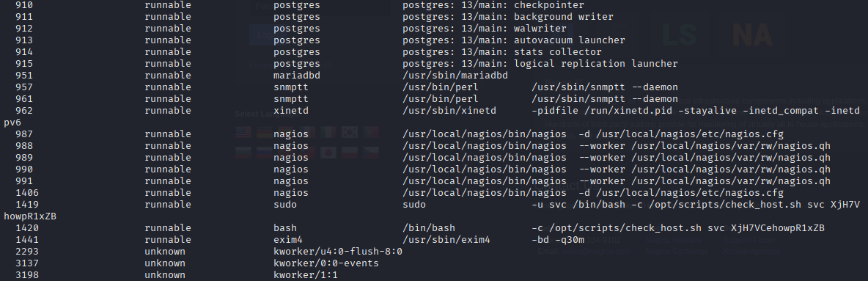This screenshot has height=281, width=868.
Task: Open the Nagios Website link
Action: point(673,240)
